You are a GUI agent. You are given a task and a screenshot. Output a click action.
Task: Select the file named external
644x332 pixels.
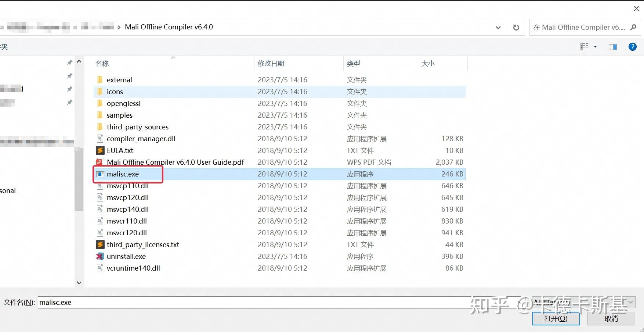[x=119, y=80]
